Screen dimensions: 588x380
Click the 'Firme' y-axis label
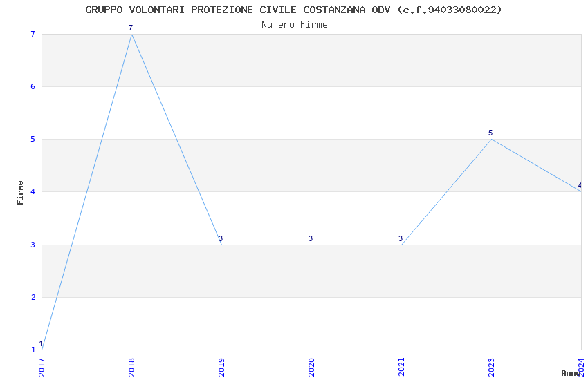pyautogui.click(x=20, y=193)
